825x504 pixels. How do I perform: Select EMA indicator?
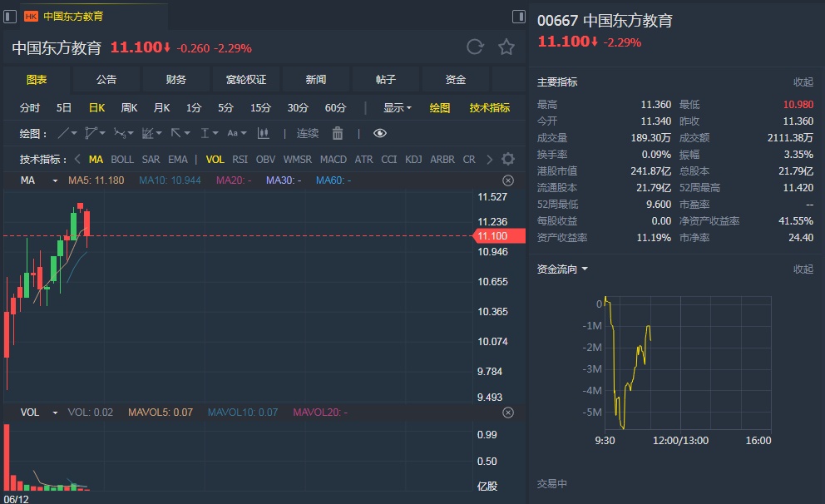point(178,160)
